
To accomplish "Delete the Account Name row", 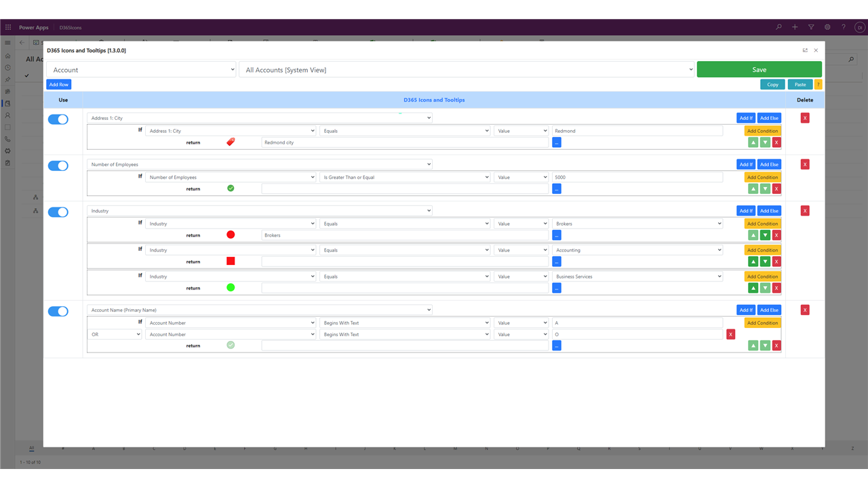I will [805, 310].
